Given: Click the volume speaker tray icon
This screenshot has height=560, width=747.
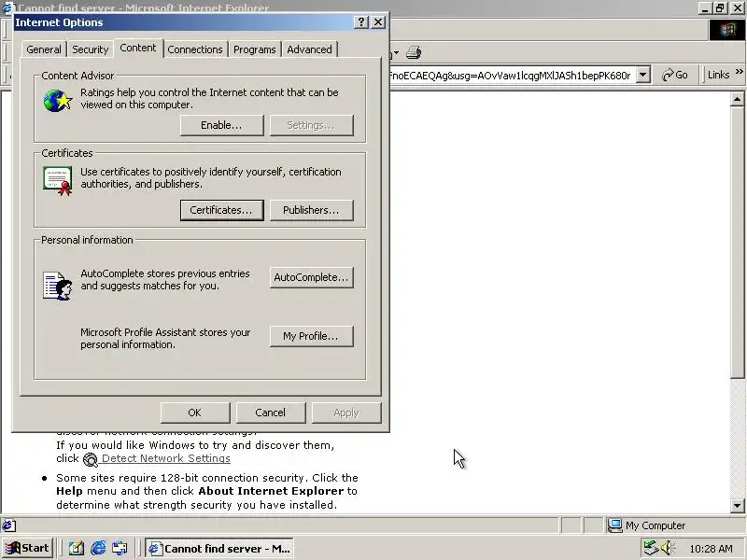Looking at the screenshot, I should tap(668, 548).
